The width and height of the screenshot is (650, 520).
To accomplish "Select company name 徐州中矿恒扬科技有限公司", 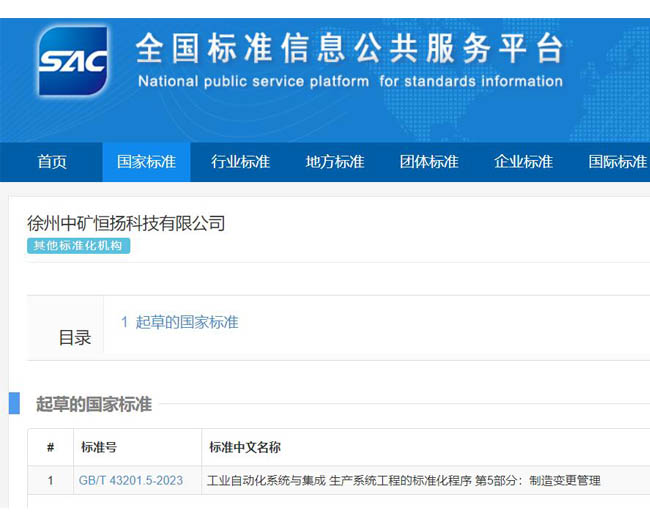I will click(x=126, y=224).
